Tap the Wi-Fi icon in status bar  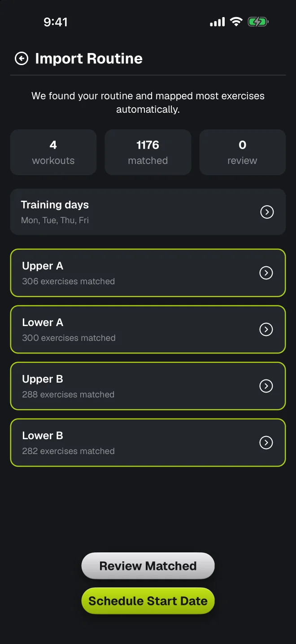[x=236, y=22]
